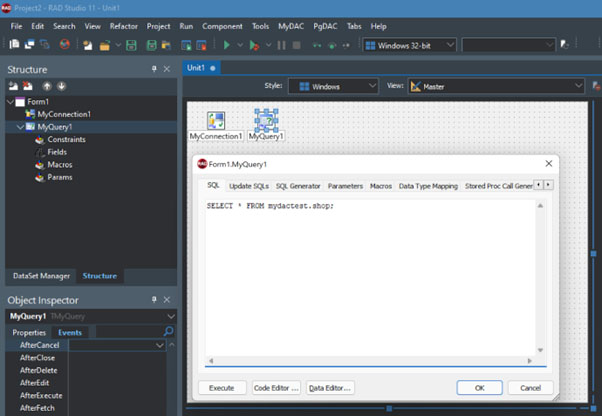The image size is (602, 416).
Task: Open the AfterCancel event dropdown
Action: pos(160,345)
